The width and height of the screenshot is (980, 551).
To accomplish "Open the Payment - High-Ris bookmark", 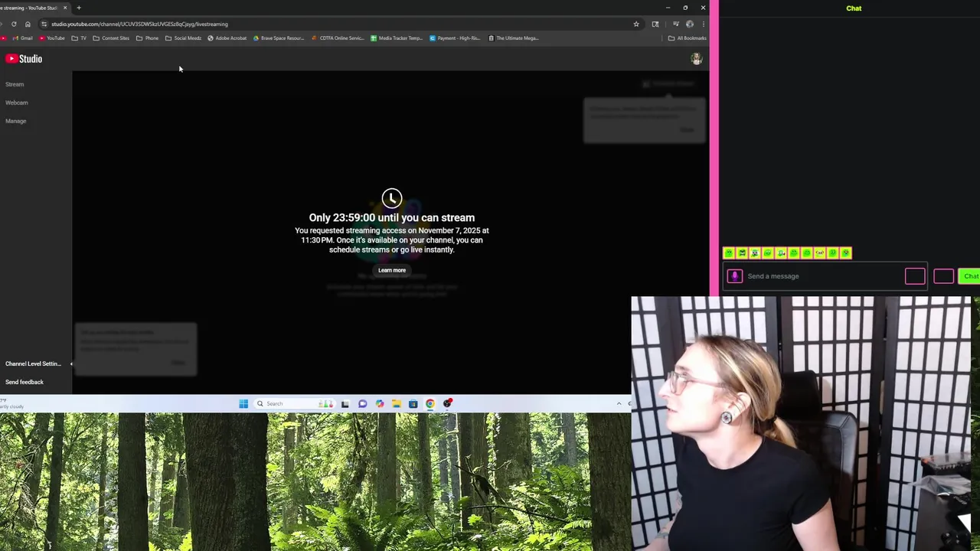I will 455,38.
